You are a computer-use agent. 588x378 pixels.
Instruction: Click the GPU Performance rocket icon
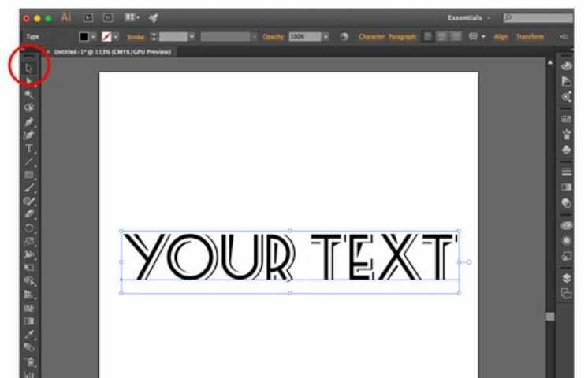(x=153, y=17)
